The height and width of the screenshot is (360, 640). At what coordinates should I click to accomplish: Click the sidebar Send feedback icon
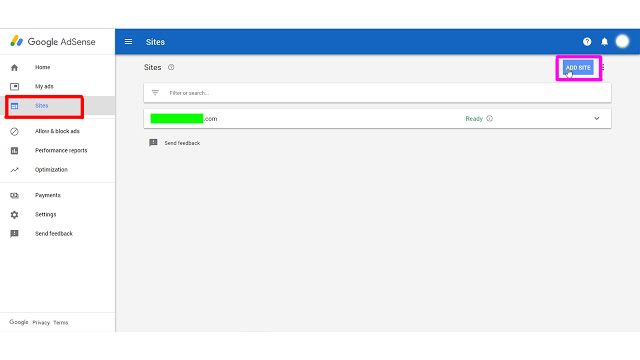tap(14, 234)
